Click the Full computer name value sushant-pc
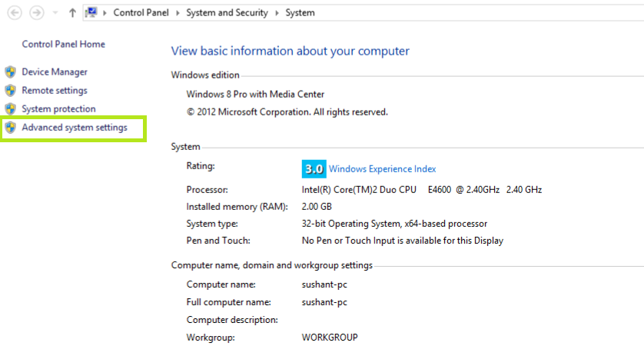 coord(324,302)
